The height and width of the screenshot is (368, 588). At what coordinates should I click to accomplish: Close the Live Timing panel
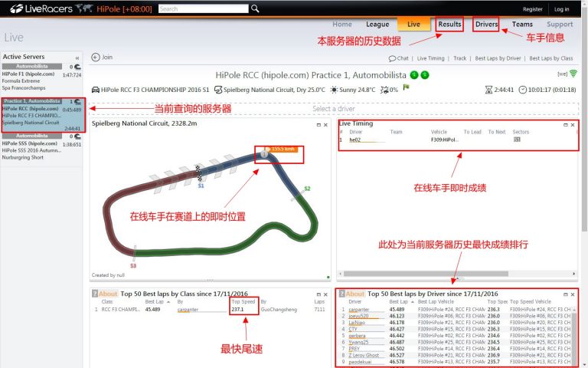click(573, 125)
